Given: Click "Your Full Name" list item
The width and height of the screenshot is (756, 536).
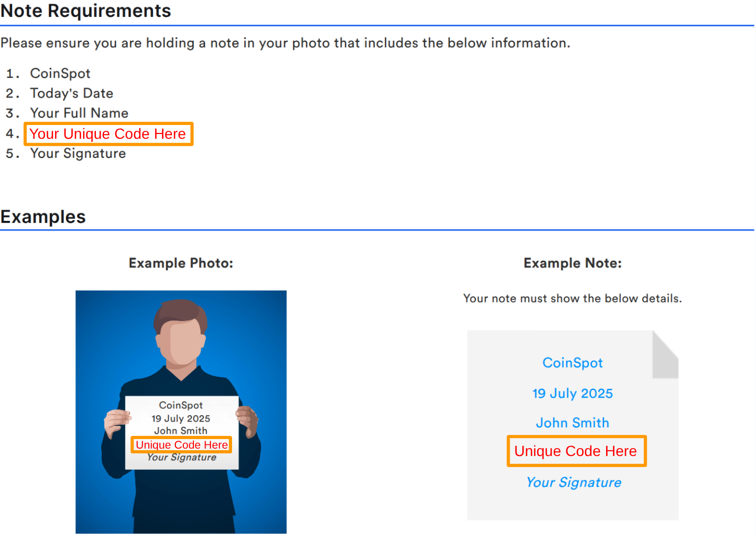Looking at the screenshot, I should tap(79, 113).
